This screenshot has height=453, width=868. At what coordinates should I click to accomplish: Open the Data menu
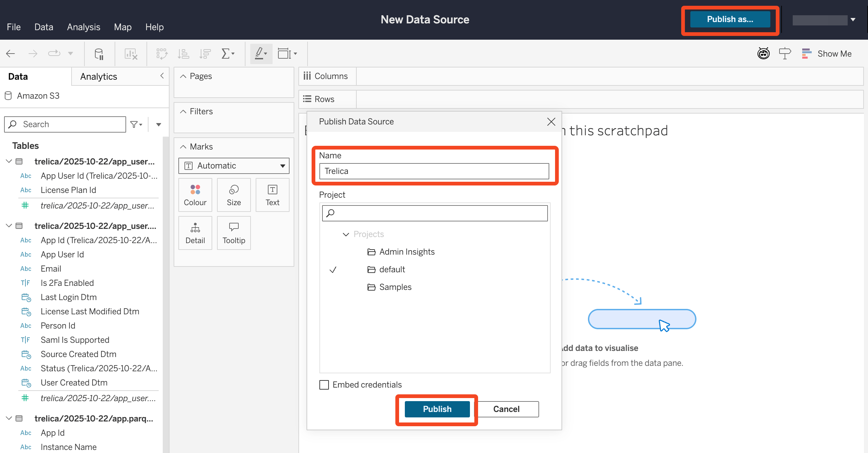44,27
